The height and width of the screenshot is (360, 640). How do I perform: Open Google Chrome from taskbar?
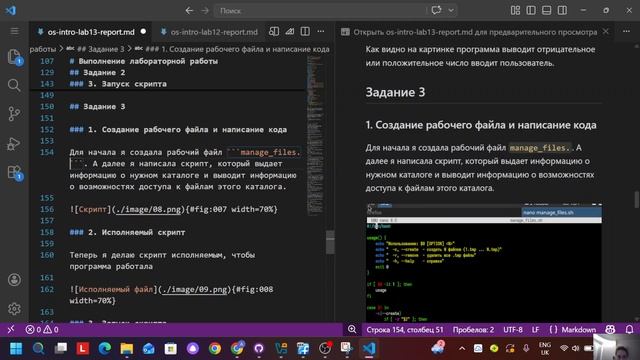[215, 349]
